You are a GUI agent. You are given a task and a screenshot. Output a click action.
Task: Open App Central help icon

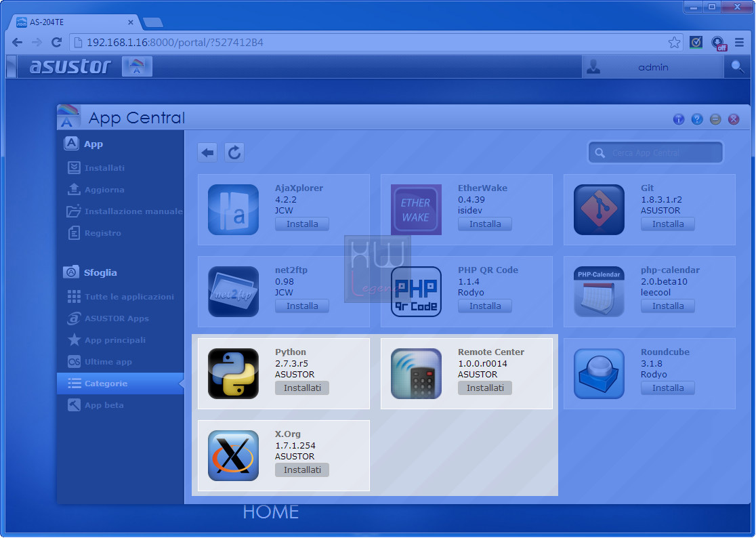(696, 119)
